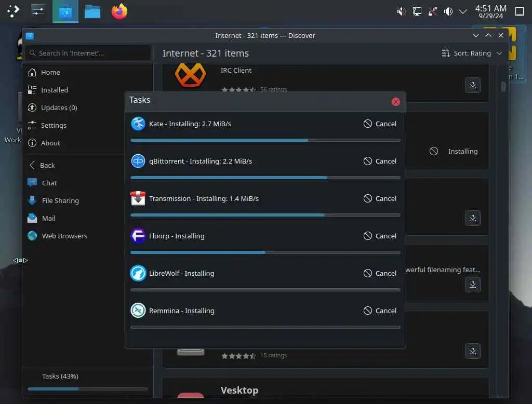Click the Kate app icon
The width and height of the screenshot is (532, 404).
(x=138, y=124)
